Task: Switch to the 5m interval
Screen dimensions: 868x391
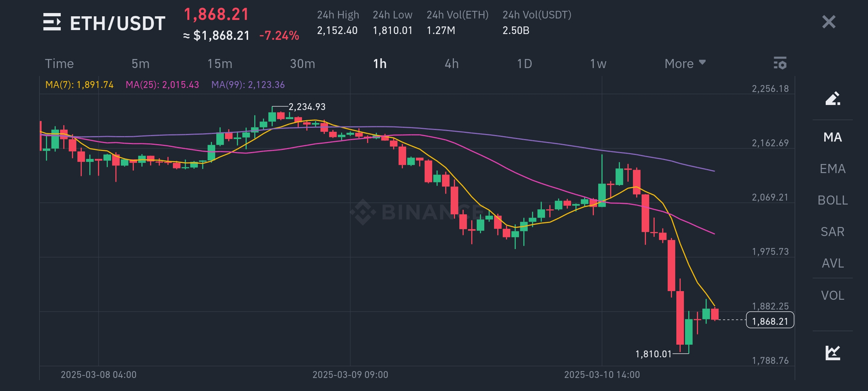Action: [x=140, y=64]
